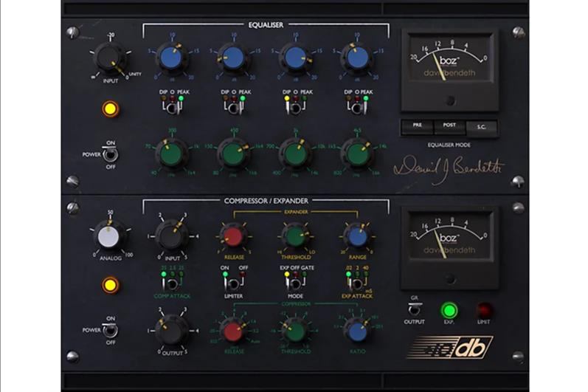Image resolution: width=588 pixels, height=392 pixels.
Task: Click the EQUALISER section title
Action: tap(266, 25)
